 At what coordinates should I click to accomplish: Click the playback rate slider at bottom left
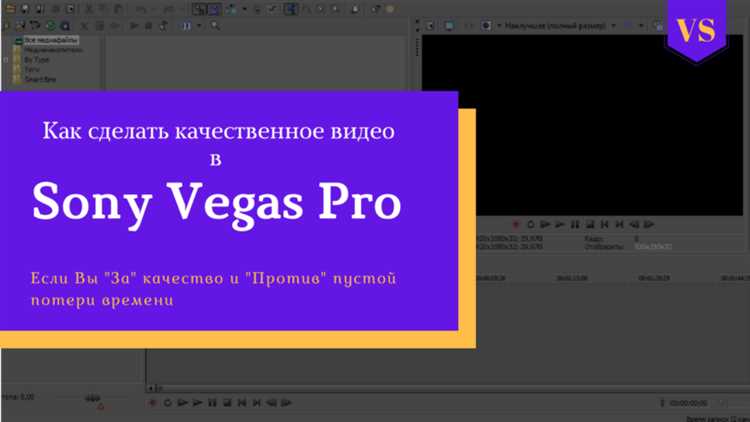[92, 398]
